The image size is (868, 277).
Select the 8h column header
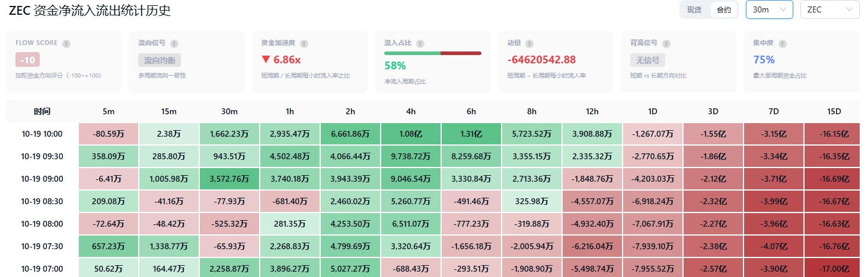click(x=532, y=111)
